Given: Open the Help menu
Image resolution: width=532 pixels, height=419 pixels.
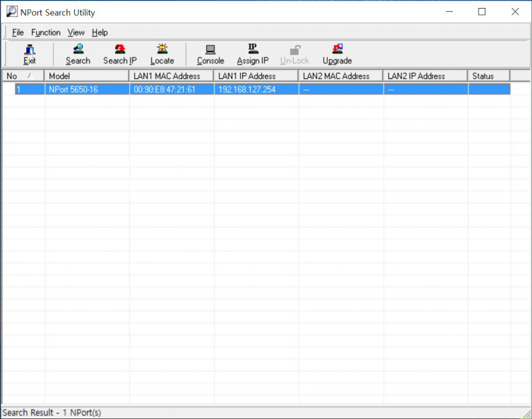Looking at the screenshot, I should pyautogui.click(x=100, y=32).
